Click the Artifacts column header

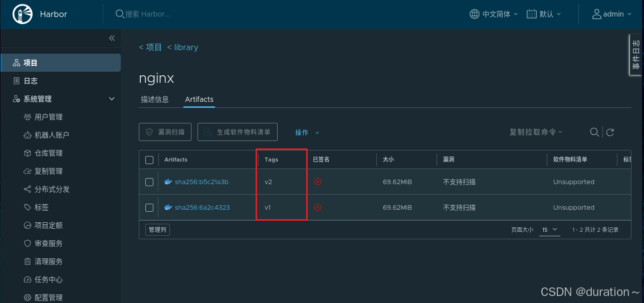176,160
